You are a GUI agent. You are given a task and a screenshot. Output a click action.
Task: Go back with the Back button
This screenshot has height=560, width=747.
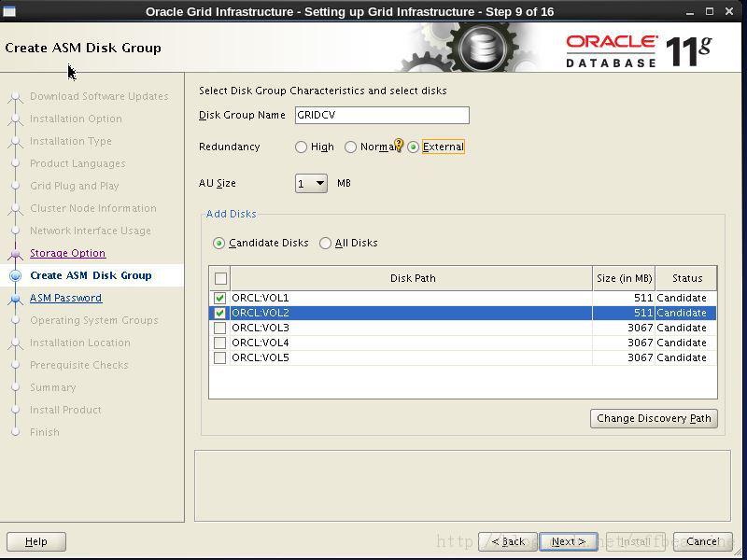tap(508, 541)
